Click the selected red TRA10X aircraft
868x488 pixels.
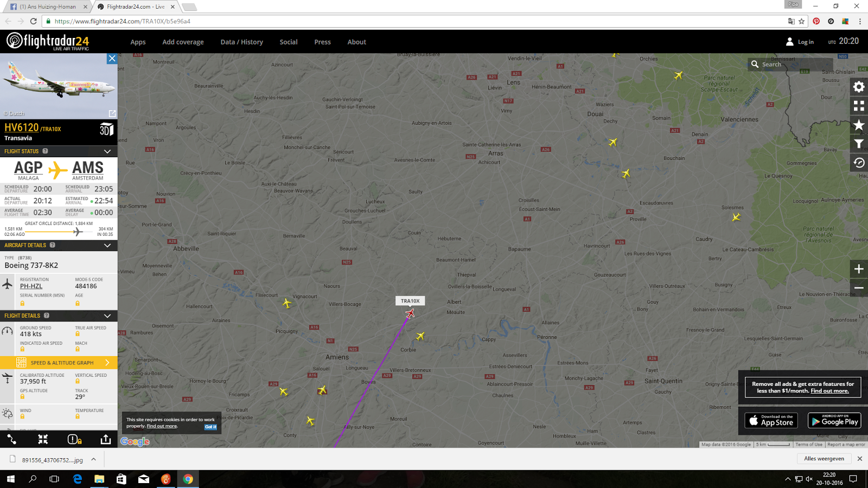coord(410,313)
